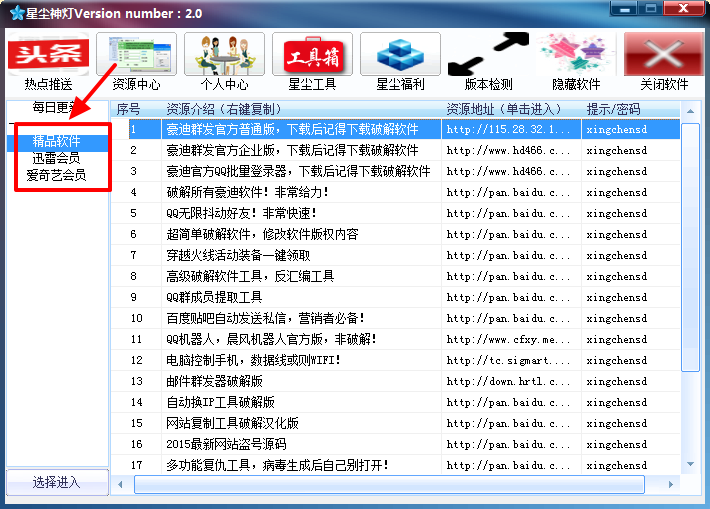Select 爱奇艺会员 in the category list
This screenshot has height=509, width=710.
tap(56, 175)
